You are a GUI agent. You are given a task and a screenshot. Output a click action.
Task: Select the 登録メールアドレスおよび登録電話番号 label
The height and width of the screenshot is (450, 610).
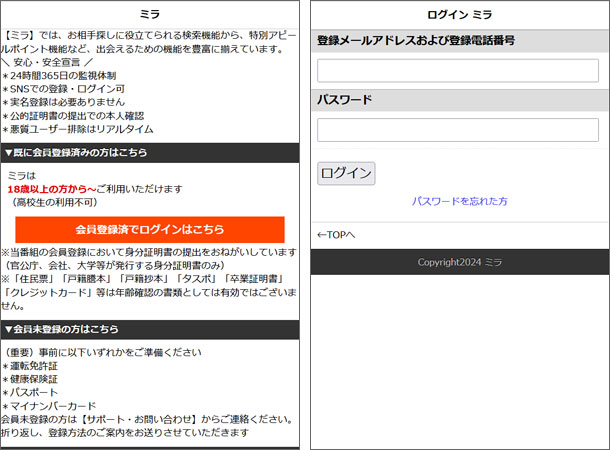coord(416,40)
